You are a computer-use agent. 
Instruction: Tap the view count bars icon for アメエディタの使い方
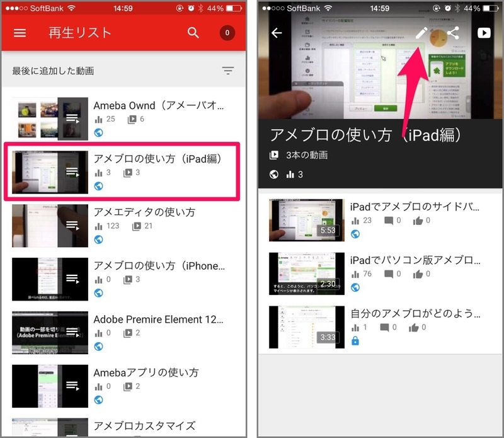pos(98,226)
